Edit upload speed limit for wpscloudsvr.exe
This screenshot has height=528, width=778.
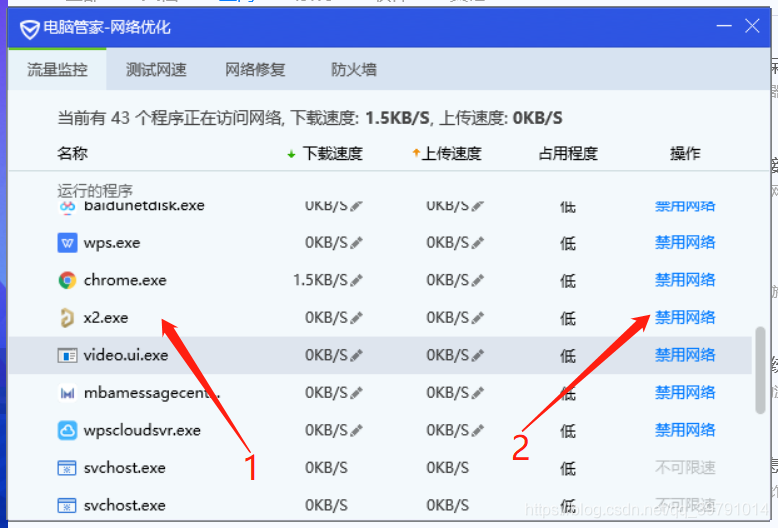click(478, 430)
